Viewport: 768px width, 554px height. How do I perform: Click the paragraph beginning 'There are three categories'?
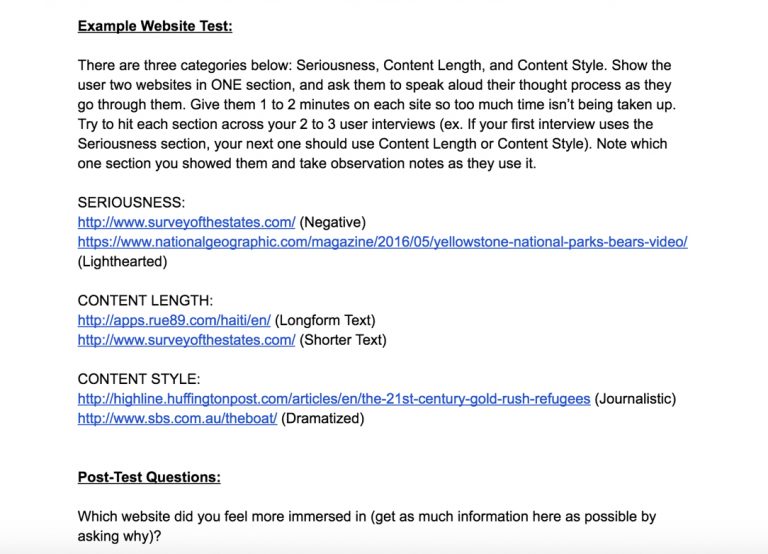(377, 114)
